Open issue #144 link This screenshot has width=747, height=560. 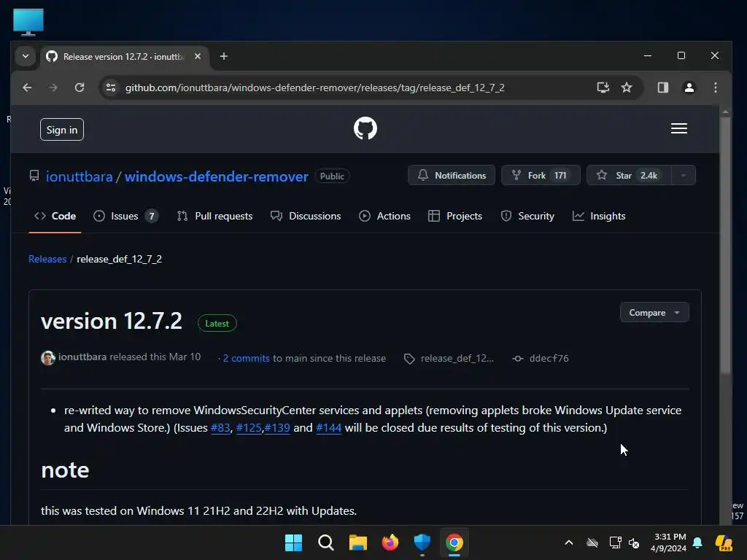pyautogui.click(x=329, y=427)
